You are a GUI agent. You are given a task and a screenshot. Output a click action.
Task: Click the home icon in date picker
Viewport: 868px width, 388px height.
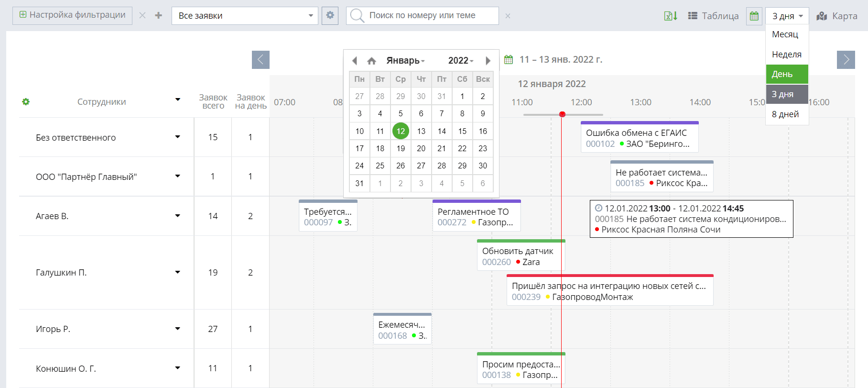(371, 61)
